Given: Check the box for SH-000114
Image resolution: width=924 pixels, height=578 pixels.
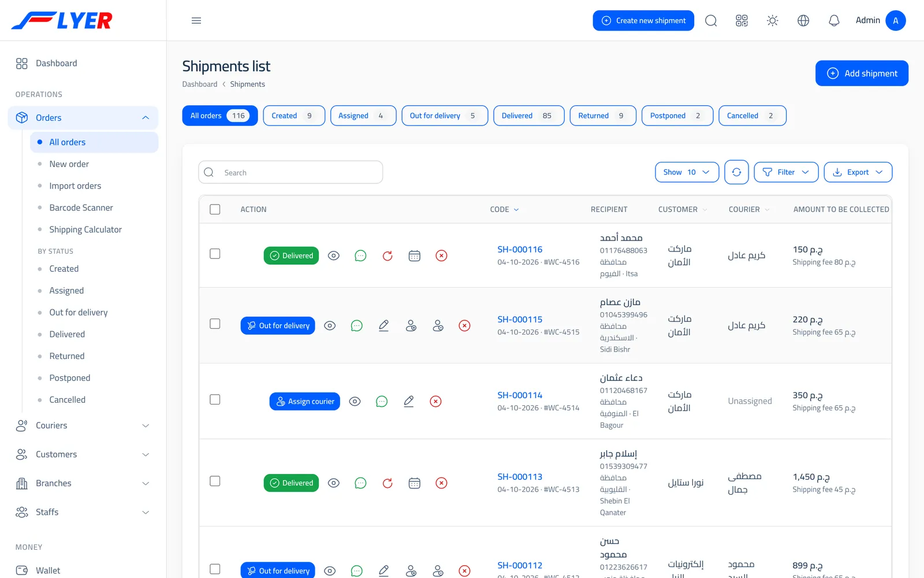Looking at the screenshot, I should click(x=215, y=399).
